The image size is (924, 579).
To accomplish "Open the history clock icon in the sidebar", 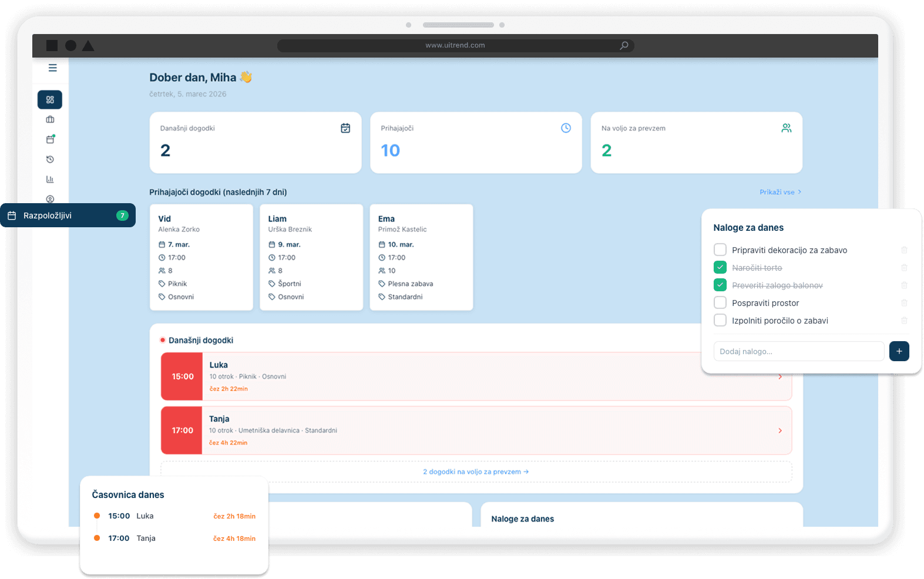I will click(50, 160).
